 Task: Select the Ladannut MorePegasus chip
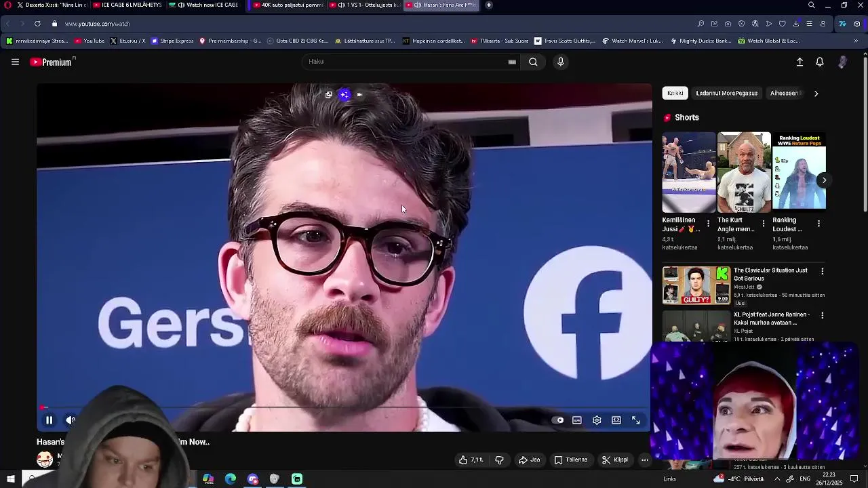(x=726, y=93)
